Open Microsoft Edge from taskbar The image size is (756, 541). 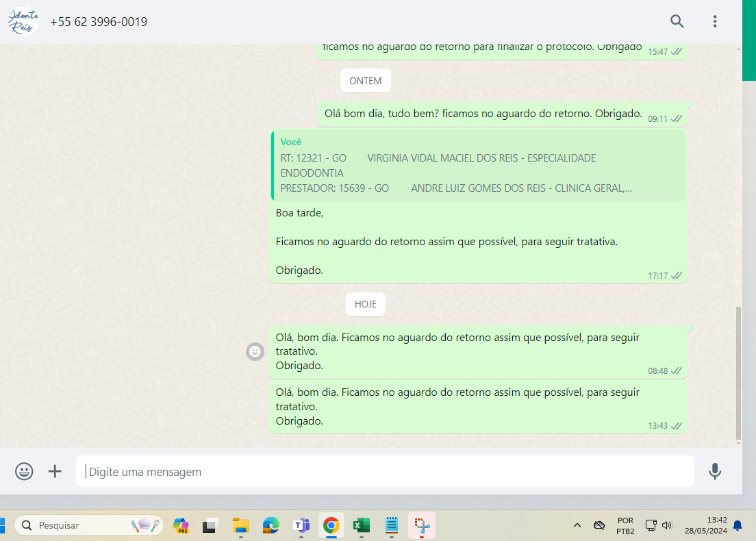point(270,525)
